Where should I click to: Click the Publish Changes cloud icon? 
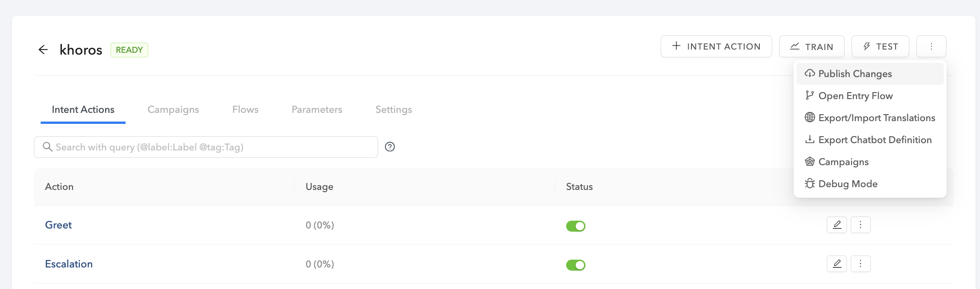tap(810, 73)
